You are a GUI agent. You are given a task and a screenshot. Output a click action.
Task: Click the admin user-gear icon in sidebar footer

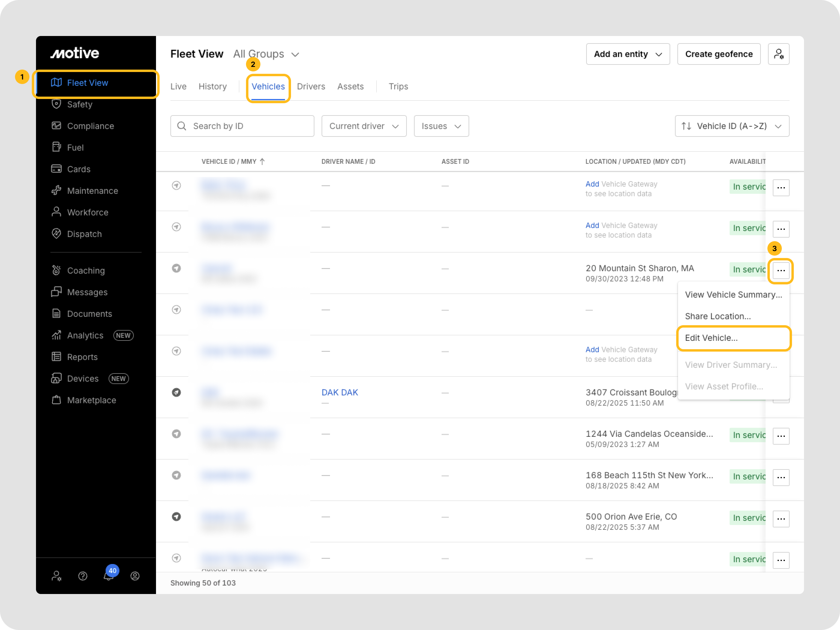57,576
